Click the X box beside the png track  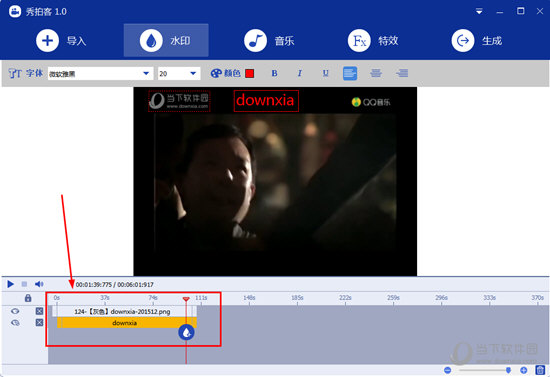39,311
